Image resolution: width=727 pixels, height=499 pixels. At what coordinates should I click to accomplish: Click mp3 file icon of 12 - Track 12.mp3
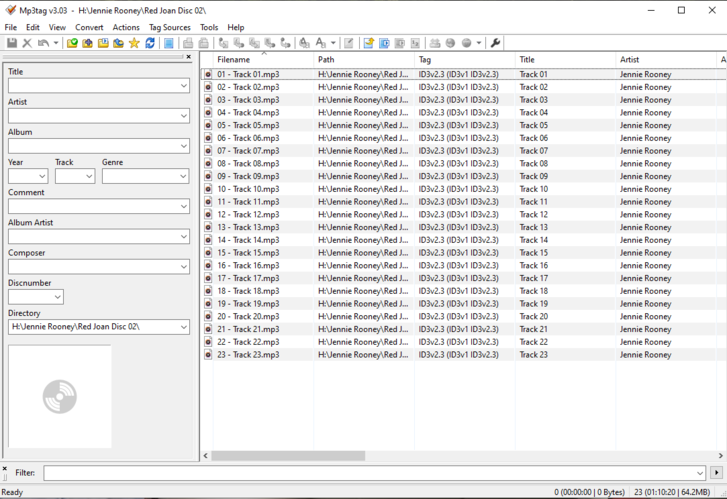coord(208,214)
